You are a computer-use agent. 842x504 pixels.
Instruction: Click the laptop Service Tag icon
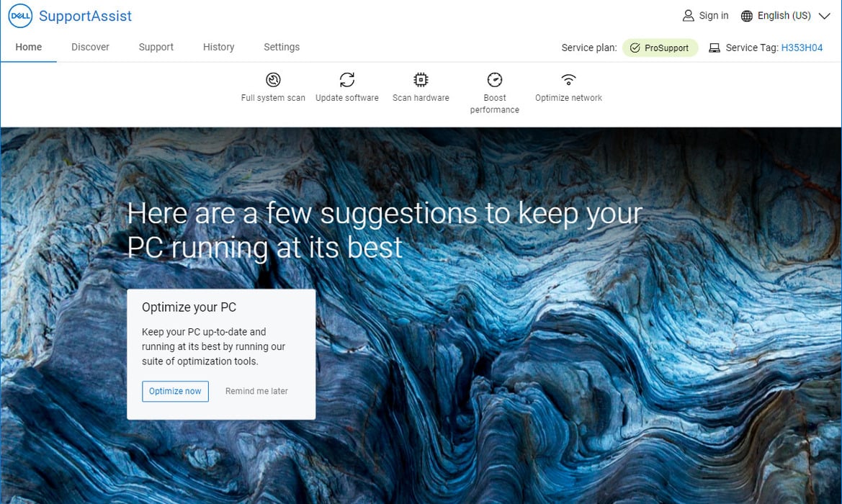coord(715,48)
